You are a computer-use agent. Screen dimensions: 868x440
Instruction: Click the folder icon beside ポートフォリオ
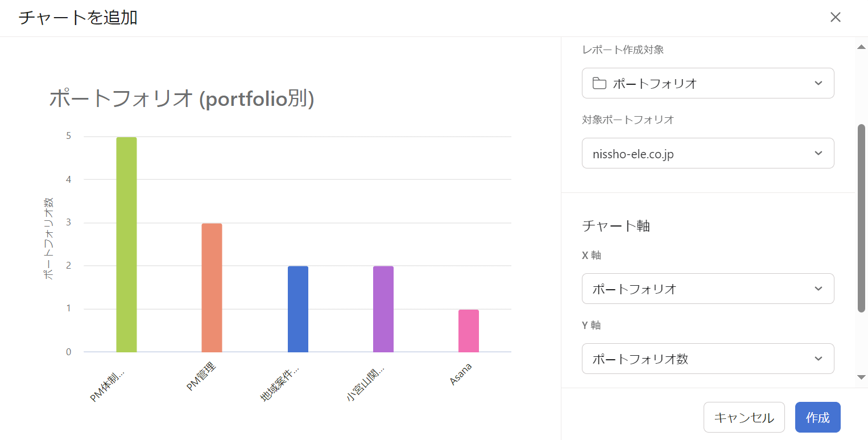pos(599,84)
